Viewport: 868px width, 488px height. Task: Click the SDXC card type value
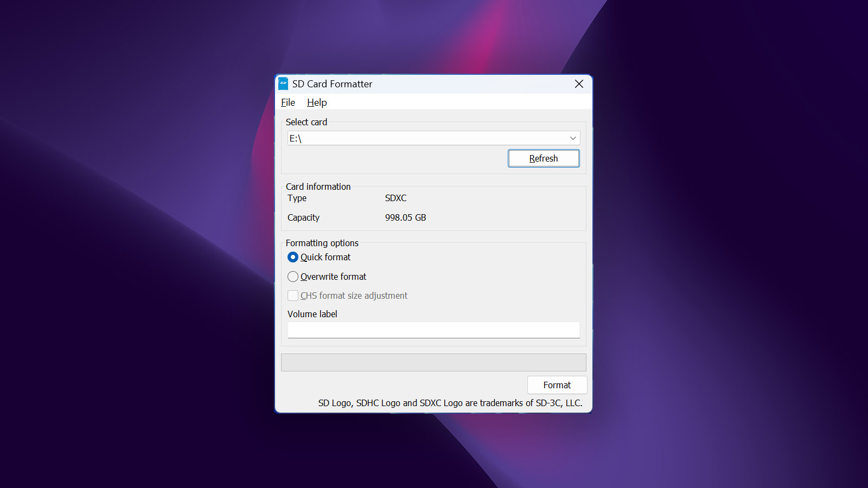pyautogui.click(x=395, y=198)
